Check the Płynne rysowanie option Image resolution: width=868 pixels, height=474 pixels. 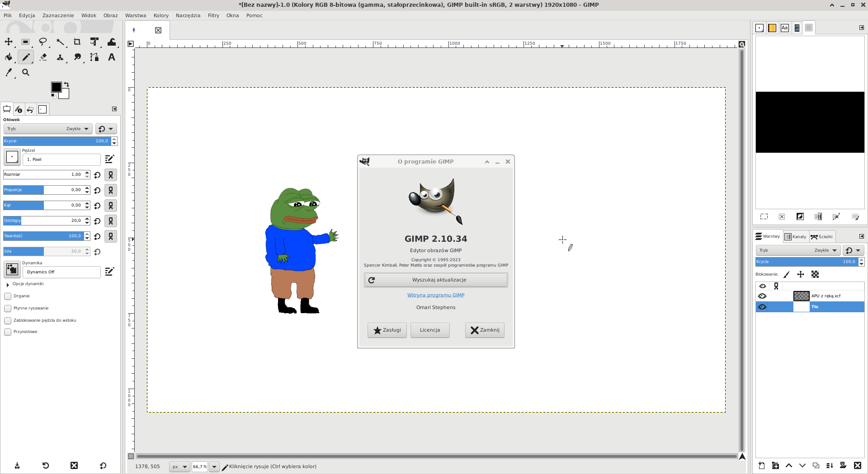[x=8, y=309]
